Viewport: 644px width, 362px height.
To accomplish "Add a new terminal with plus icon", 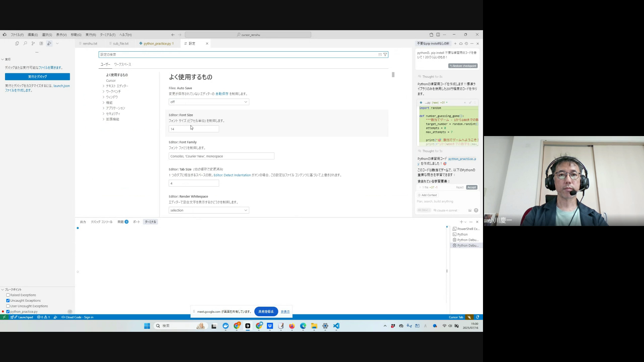I will coord(461,222).
